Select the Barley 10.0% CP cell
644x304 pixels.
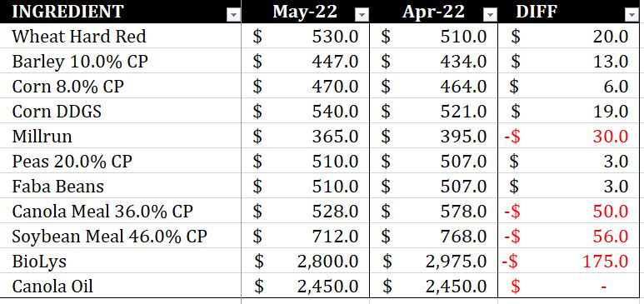tap(120, 61)
